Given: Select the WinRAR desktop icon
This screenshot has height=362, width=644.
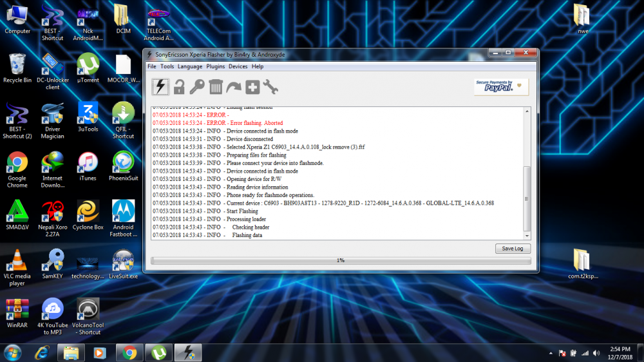Looking at the screenshot, I should coord(17,313).
